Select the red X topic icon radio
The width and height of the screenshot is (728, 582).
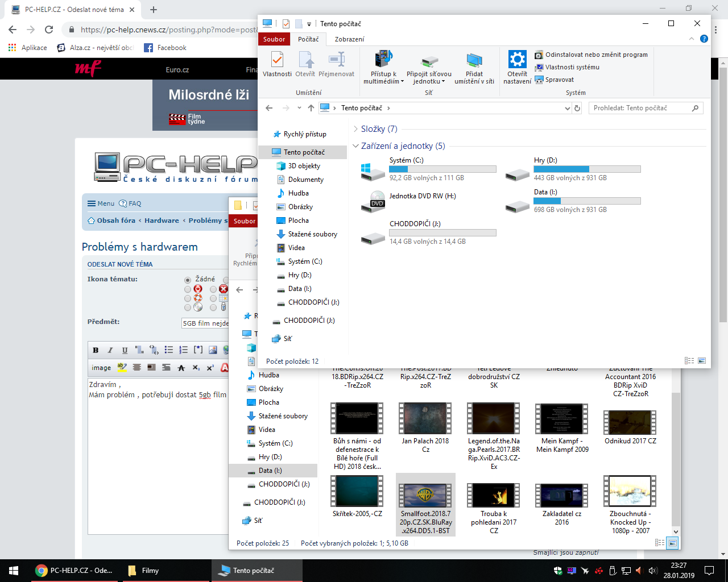point(213,289)
